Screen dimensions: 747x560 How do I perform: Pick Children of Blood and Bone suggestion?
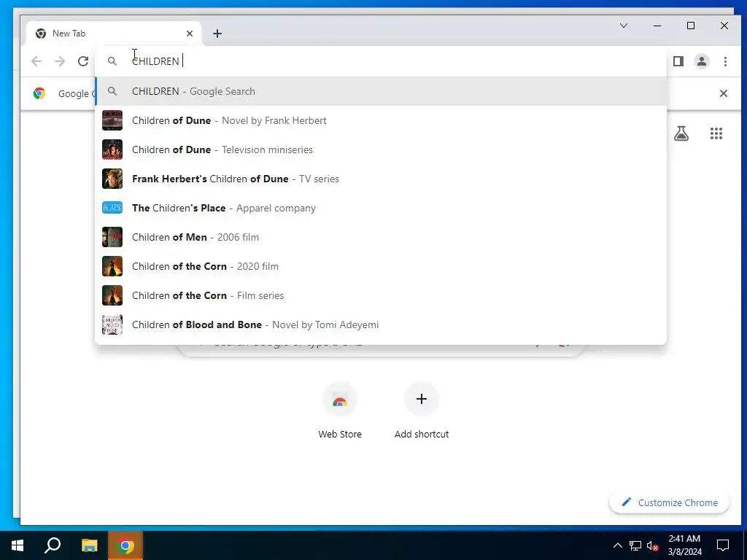coord(381,324)
